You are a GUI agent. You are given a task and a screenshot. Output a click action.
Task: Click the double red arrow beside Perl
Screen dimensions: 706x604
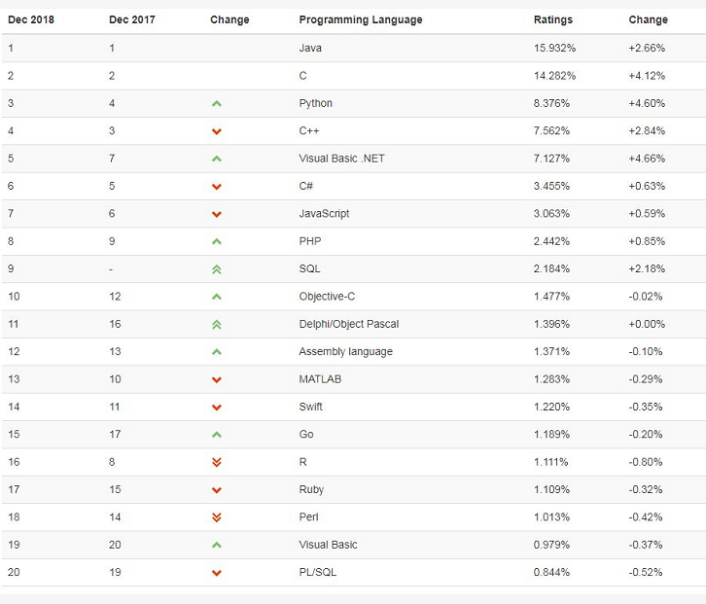click(x=216, y=517)
